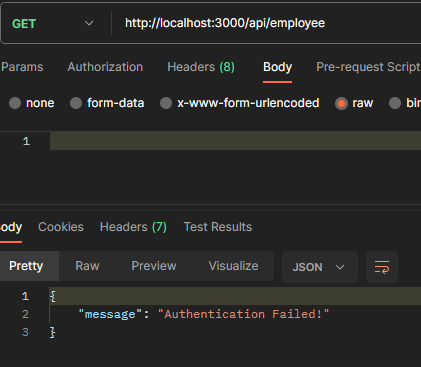The width and height of the screenshot is (421, 367).
Task: Switch response view to Pretty
Action: (26, 266)
